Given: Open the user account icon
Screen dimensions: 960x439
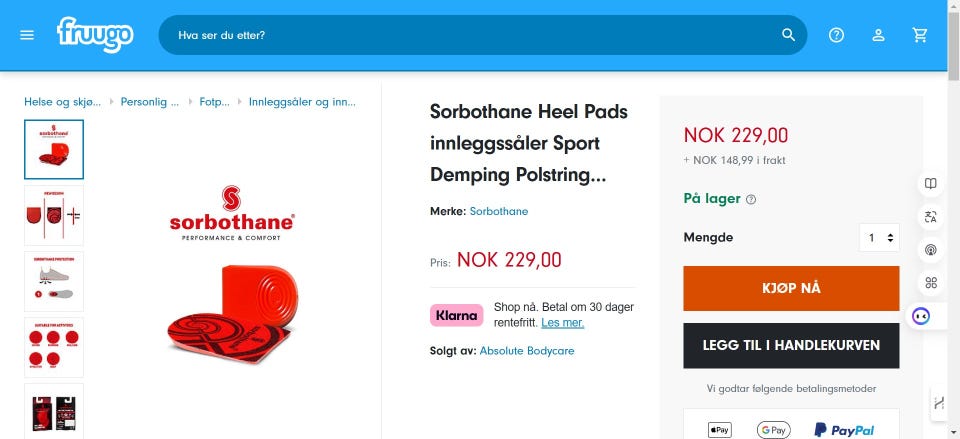Looking at the screenshot, I should [878, 35].
